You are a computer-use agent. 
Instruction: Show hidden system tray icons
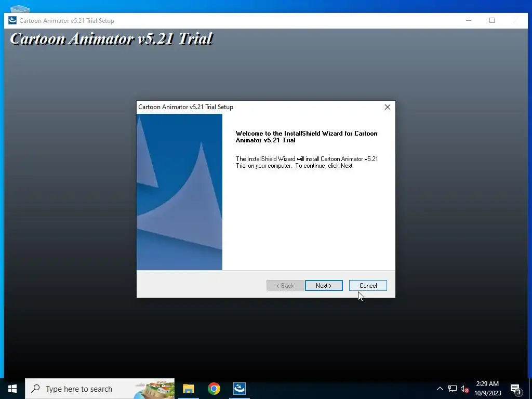click(440, 389)
